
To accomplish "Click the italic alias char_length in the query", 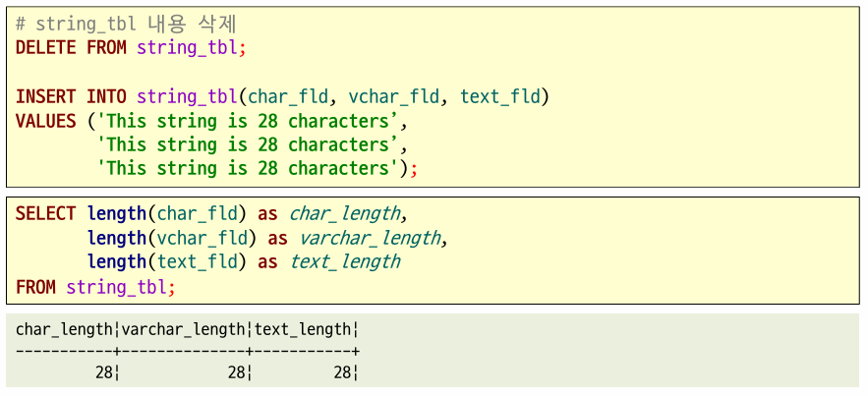I will pos(345,214).
